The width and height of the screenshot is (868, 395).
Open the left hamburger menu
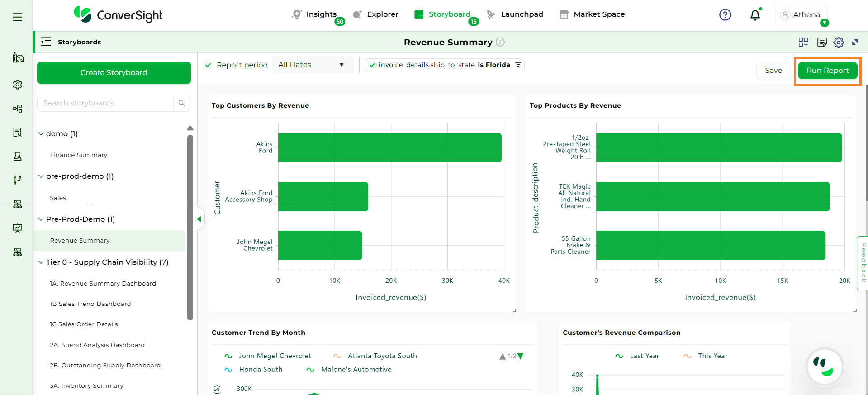(x=18, y=17)
